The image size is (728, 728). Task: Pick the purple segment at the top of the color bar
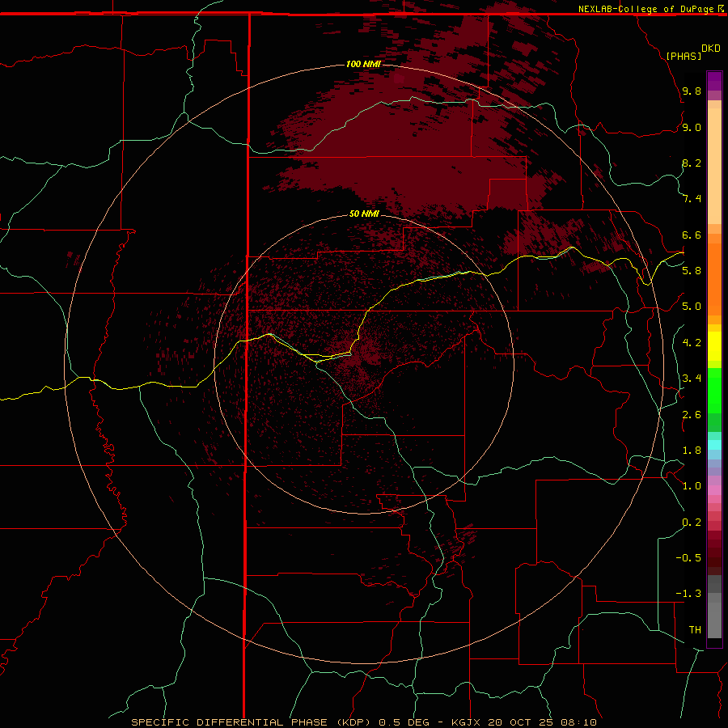coord(714,81)
